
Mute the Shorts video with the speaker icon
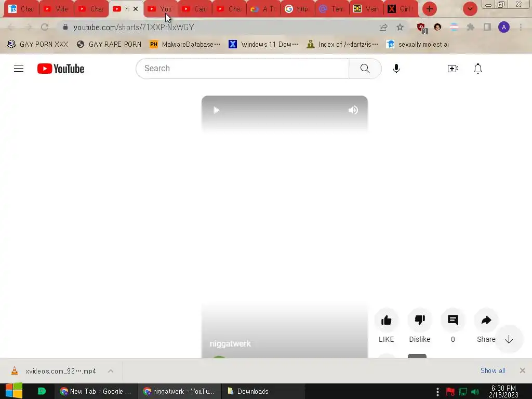(353, 110)
